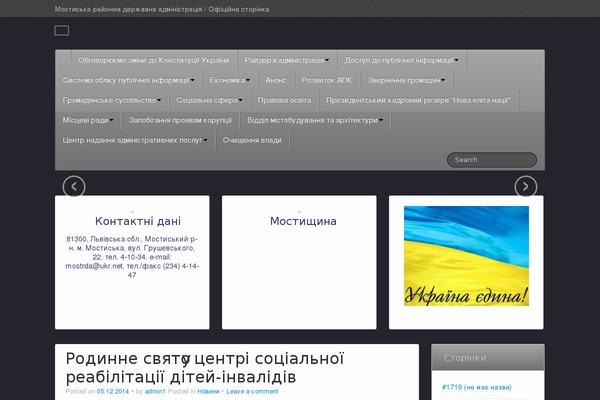600x400 pixels.
Task: Open the Правова освіта menu item
Action: coord(284,100)
